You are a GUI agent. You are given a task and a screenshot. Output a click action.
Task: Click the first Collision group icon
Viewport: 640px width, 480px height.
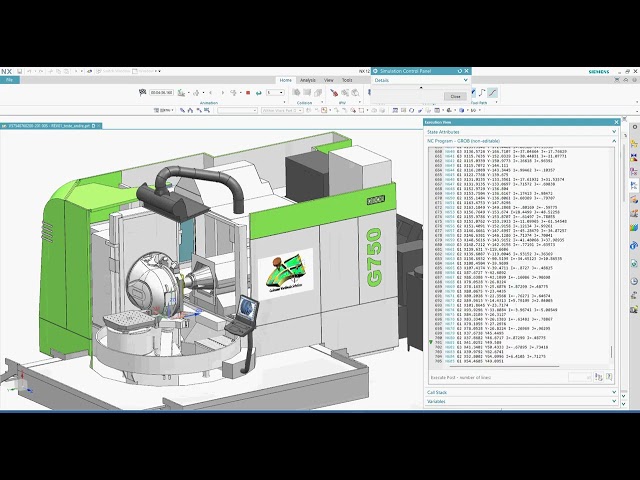(x=297, y=93)
